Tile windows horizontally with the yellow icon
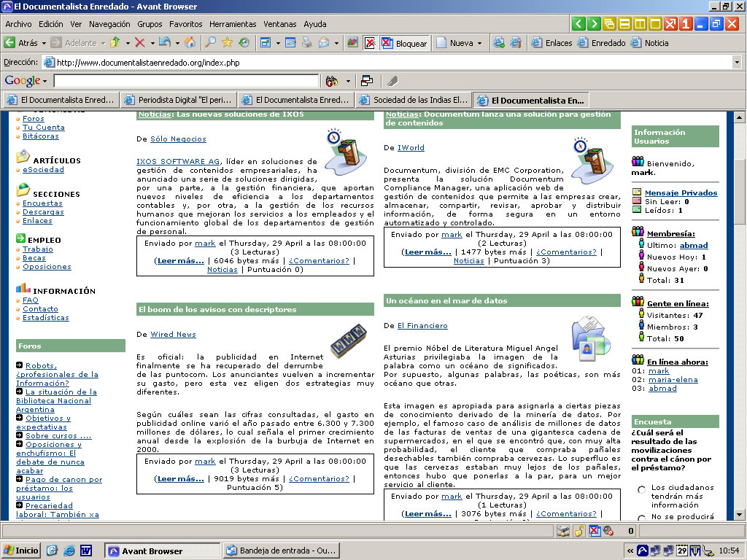This screenshot has height=560, width=747. click(x=624, y=24)
